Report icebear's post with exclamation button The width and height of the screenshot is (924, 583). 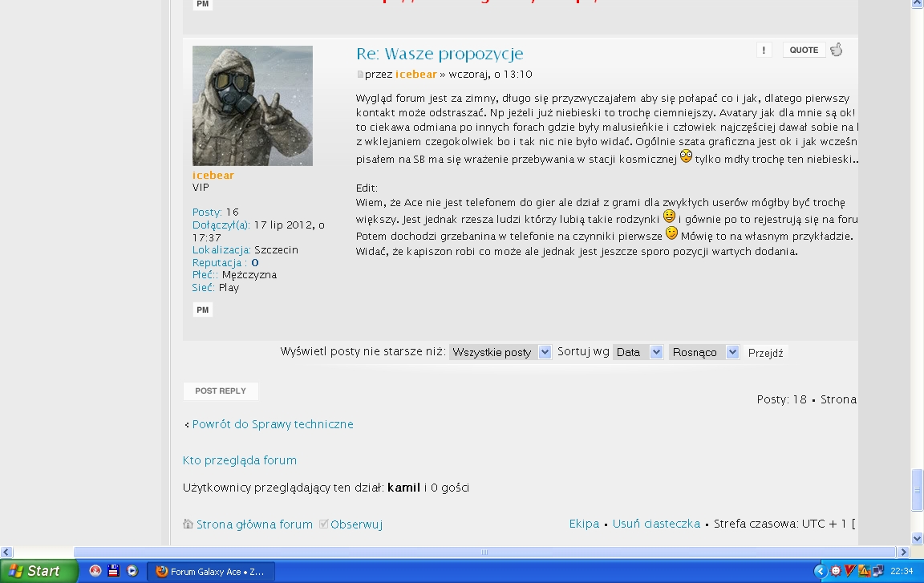click(764, 50)
